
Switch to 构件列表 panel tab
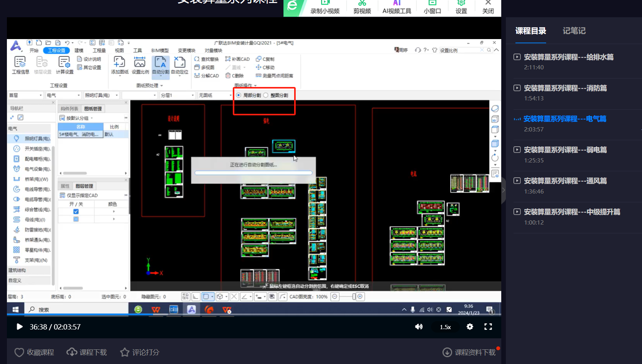click(x=69, y=109)
